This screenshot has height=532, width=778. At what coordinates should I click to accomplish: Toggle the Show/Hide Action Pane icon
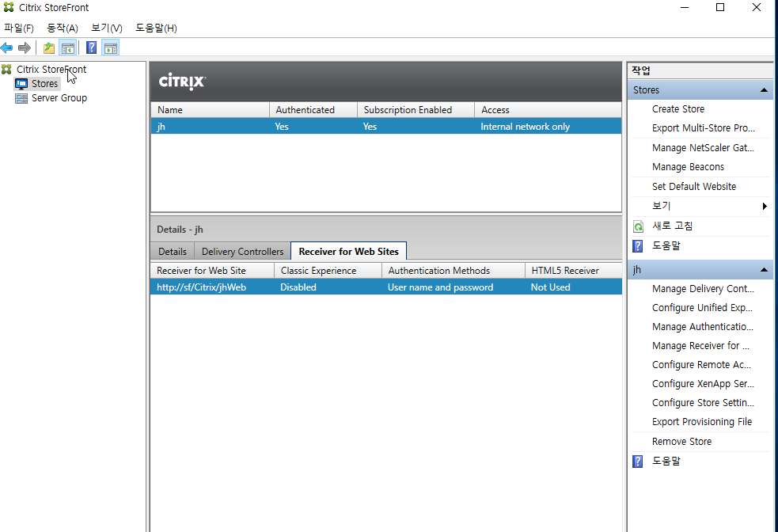tap(111, 48)
